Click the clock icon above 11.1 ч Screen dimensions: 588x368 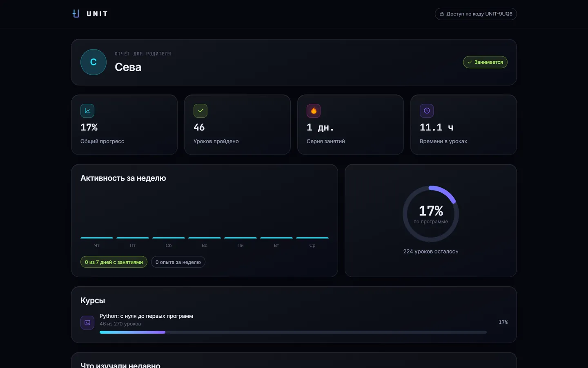click(427, 111)
